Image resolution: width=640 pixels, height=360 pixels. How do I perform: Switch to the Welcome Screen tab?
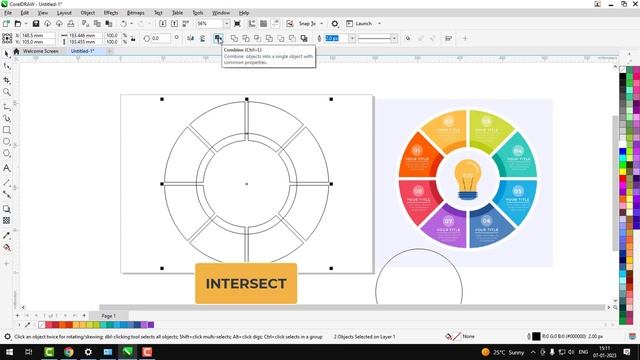[x=40, y=51]
